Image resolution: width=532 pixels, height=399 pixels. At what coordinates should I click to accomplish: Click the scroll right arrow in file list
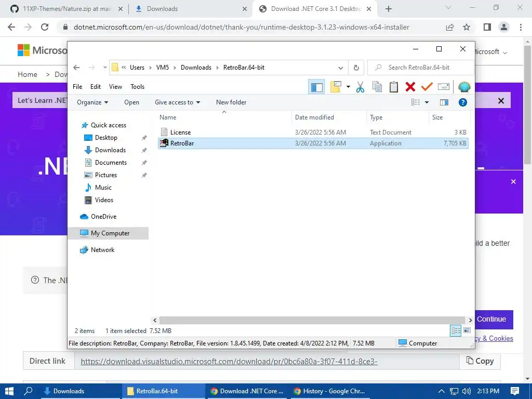coord(470,320)
